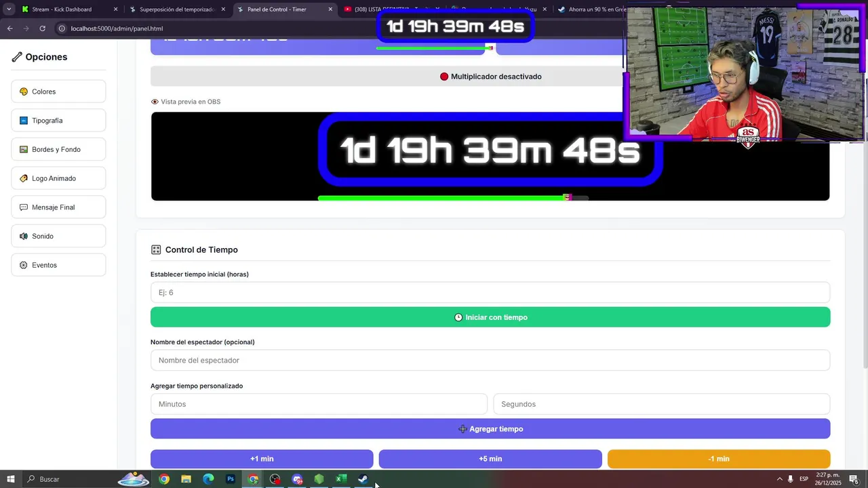Image resolution: width=868 pixels, height=488 pixels.
Task: Open Microsoft Edge from the taskbar
Action: point(208,479)
